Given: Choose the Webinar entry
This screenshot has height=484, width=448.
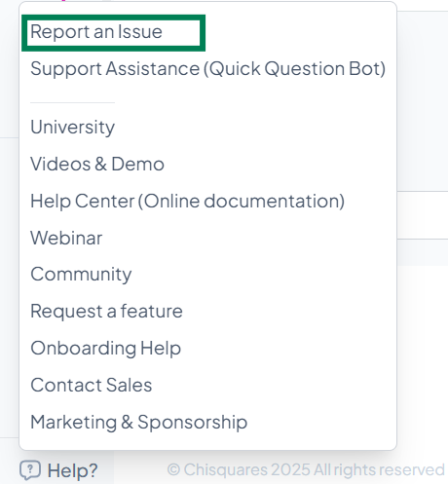Looking at the screenshot, I should point(66,238).
